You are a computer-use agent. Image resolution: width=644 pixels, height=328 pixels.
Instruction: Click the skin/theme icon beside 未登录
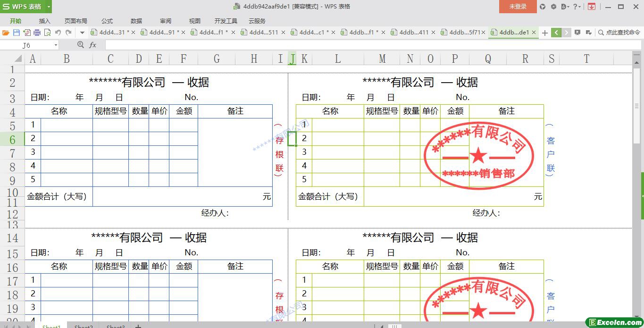click(x=543, y=7)
